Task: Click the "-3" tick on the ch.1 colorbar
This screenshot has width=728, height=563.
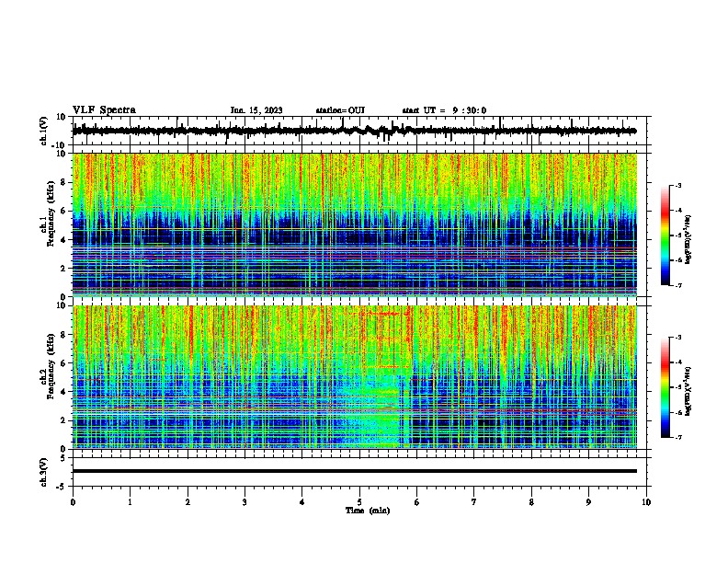Action: click(x=677, y=186)
